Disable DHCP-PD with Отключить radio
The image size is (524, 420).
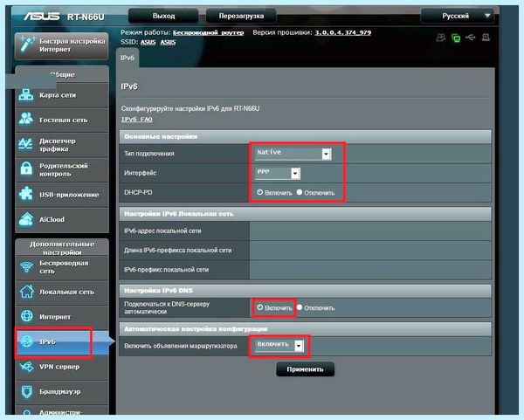[x=300, y=192]
